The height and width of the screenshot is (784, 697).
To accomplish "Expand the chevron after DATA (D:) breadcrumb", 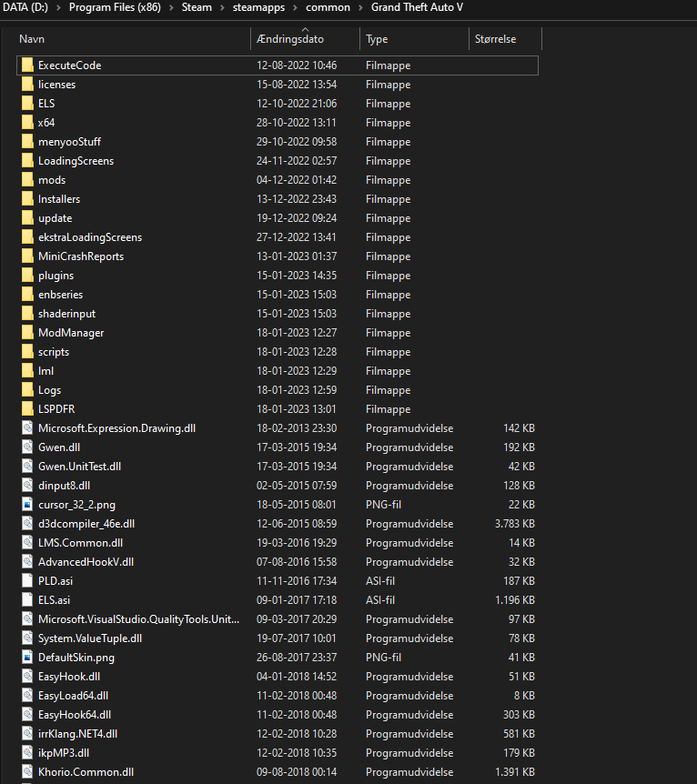I will 58,7.
